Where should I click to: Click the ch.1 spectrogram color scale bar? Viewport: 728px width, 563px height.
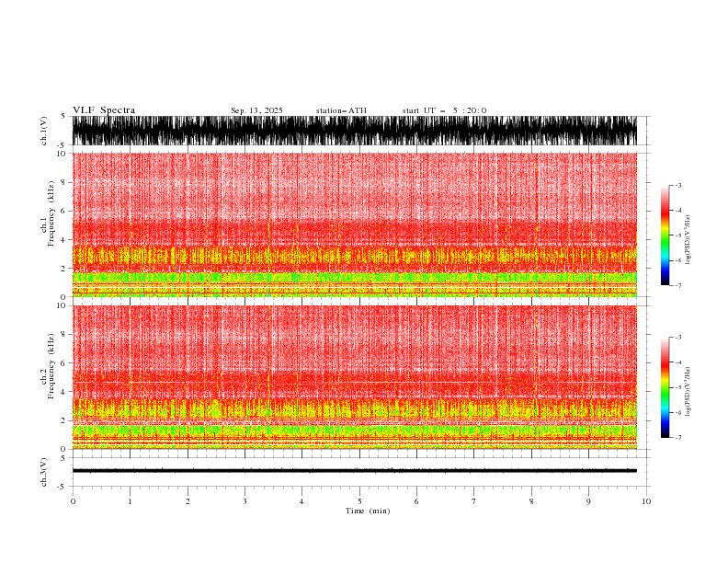coord(665,236)
